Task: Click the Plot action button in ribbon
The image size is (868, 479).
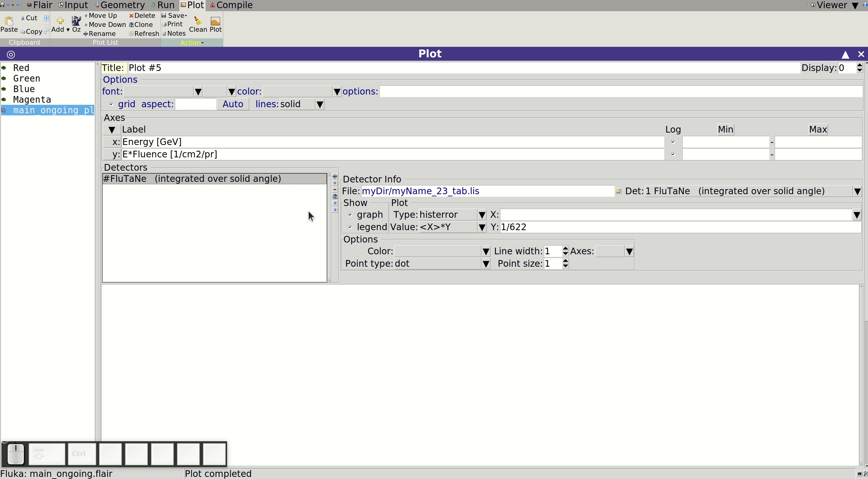Action: 215,24
